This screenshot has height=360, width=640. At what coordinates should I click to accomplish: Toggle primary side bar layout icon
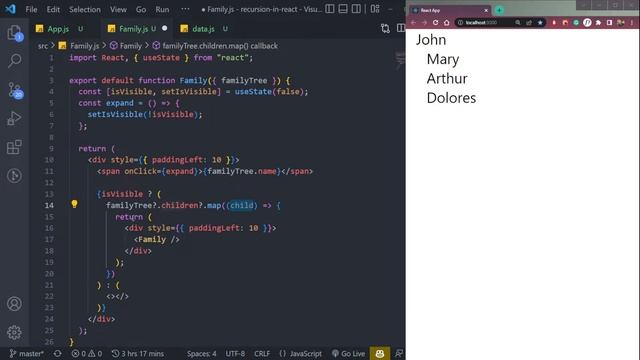coord(330,9)
